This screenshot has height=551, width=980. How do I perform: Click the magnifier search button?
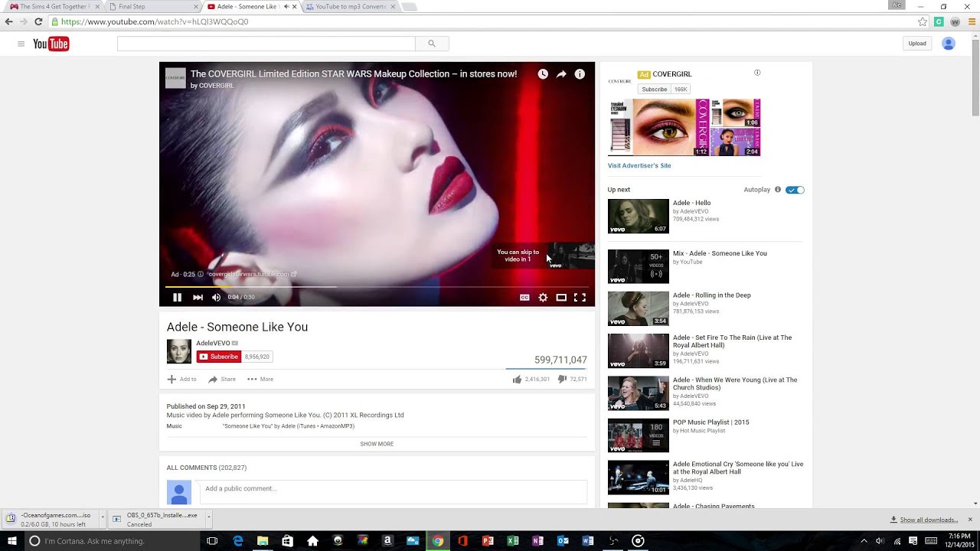(432, 44)
